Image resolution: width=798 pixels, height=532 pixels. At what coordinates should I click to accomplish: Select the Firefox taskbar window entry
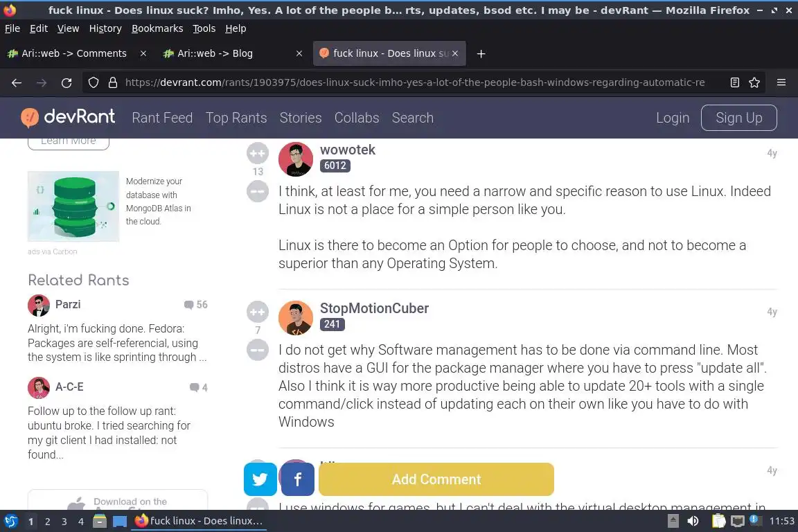(x=199, y=521)
